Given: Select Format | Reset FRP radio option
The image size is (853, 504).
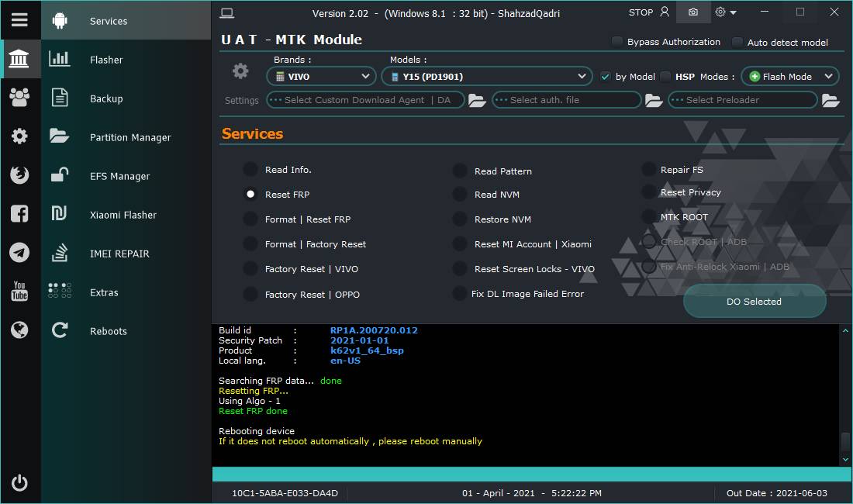Looking at the screenshot, I should click(x=250, y=219).
